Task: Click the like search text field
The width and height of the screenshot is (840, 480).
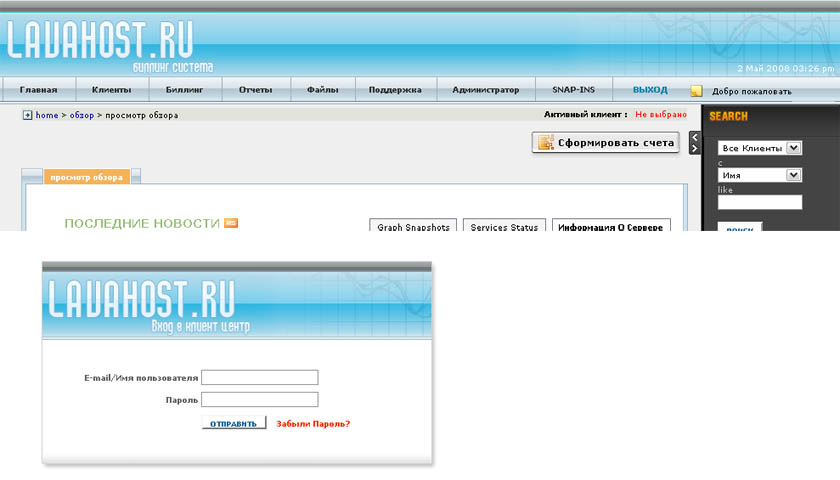Action: point(760,202)
